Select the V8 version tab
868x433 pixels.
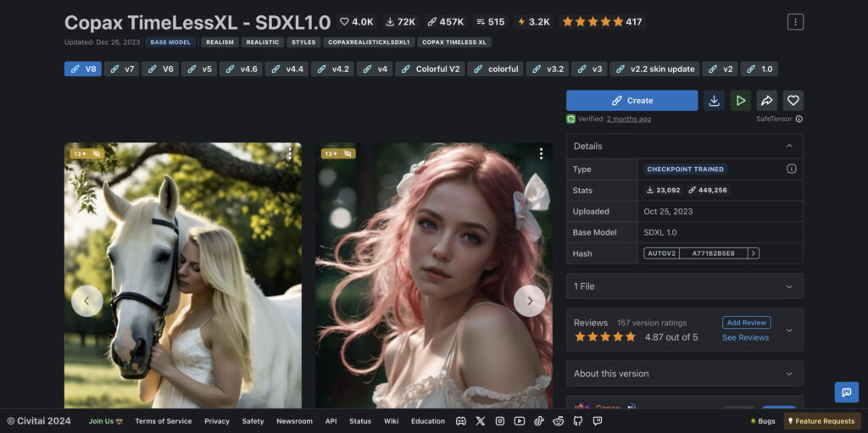point(82,69)
